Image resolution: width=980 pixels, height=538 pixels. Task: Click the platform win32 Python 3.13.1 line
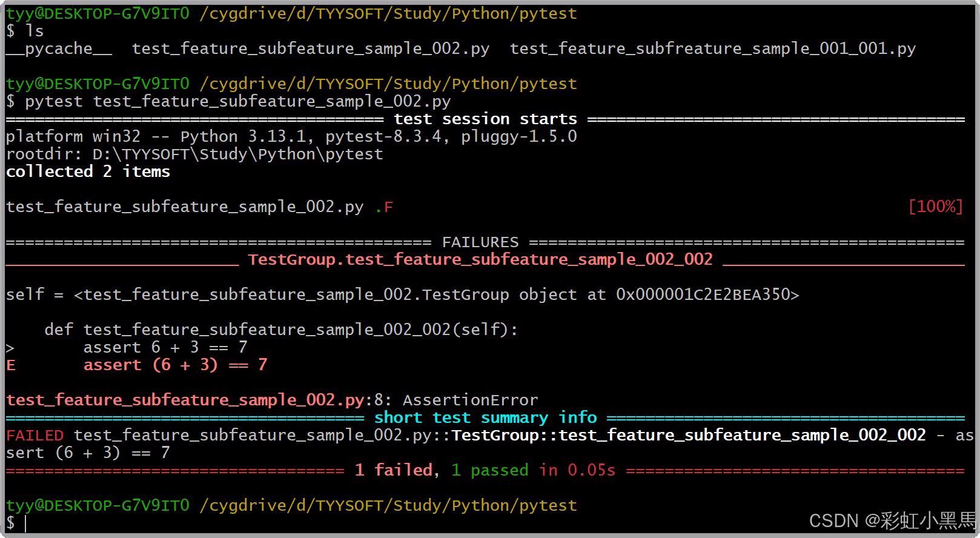(291, 136)
